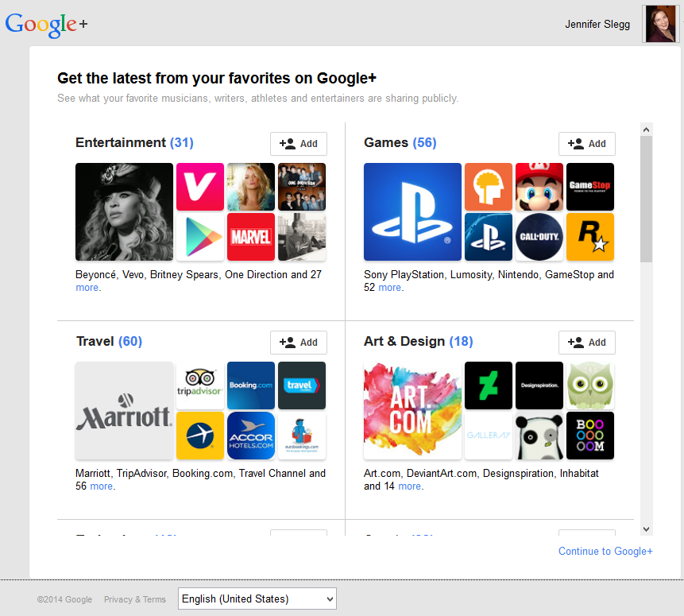
Task: Open the Accor Hotels tile
Action: (x=251, y=436)
